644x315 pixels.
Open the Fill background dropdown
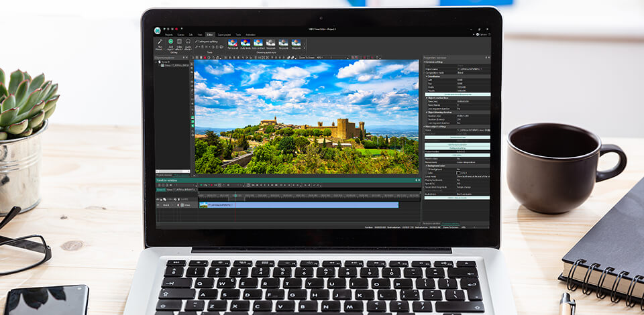coord(474,170)
